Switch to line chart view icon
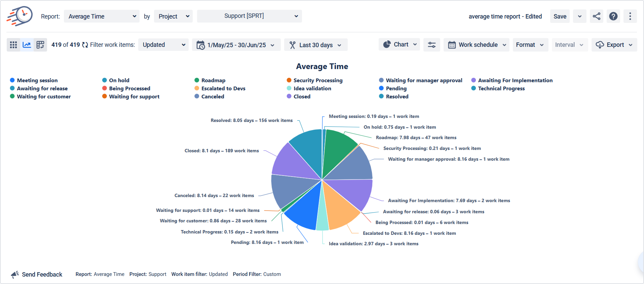 [x=27, y=45]
